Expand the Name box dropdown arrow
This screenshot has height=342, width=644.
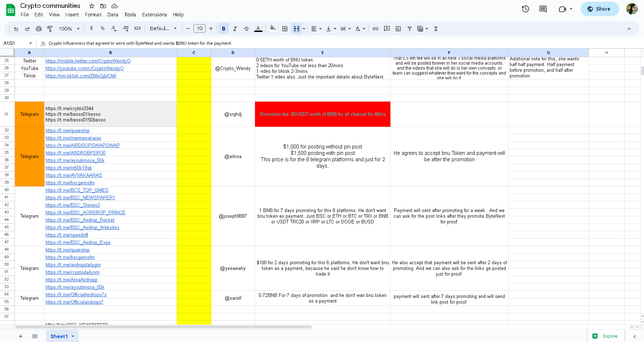tap(31, 43)
